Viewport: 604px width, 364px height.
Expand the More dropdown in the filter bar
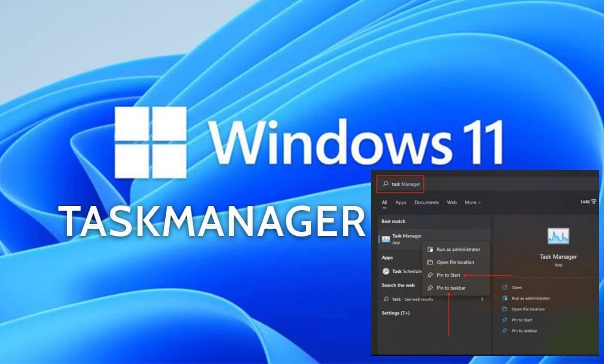click(472, 202)
